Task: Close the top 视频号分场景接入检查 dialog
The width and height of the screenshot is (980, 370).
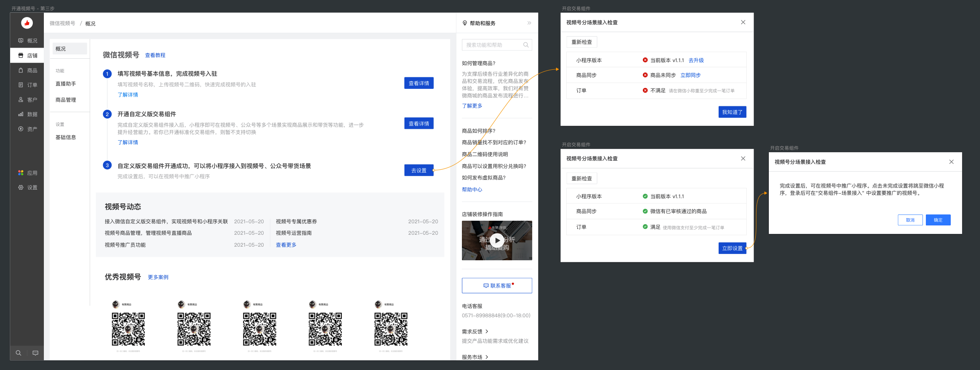Action: point(743,22)
